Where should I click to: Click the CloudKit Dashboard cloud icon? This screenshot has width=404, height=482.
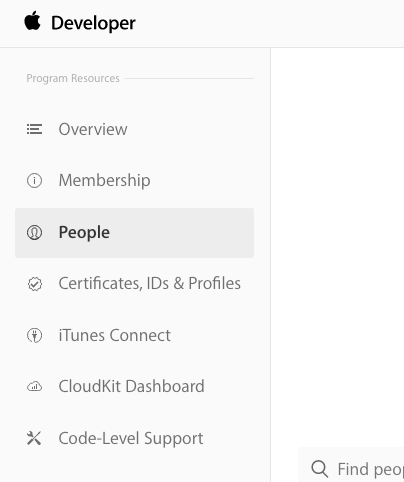coord(34,387)
